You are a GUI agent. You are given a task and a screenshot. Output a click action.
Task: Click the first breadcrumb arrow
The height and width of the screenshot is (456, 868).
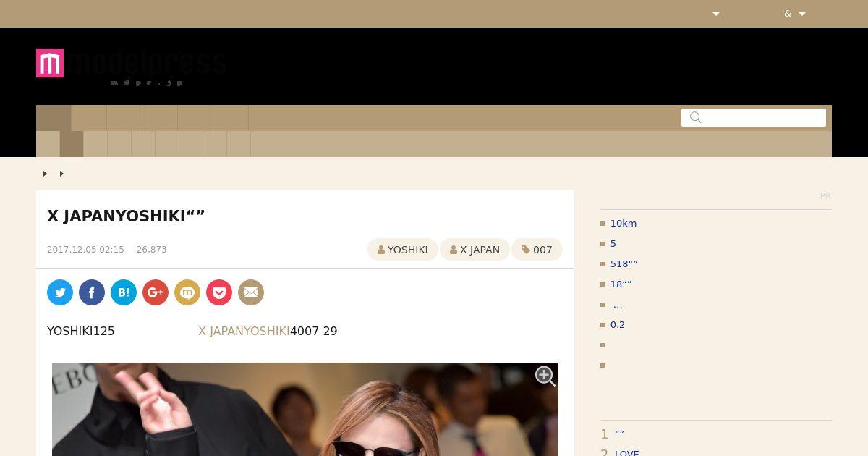pos(45,174)
